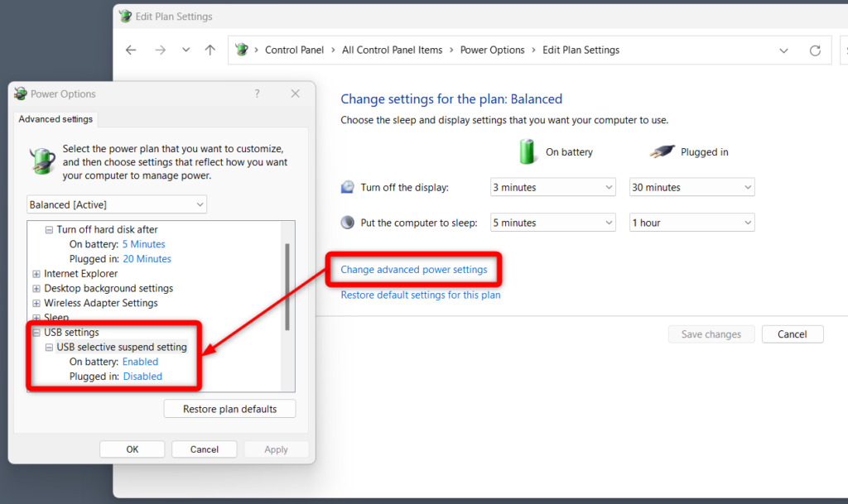Image resolution: width=848 pixels, height=504 pixels.
Task: Expand the Internet Explorer settings
Action: pyautogui.click(x=36, y=273)
